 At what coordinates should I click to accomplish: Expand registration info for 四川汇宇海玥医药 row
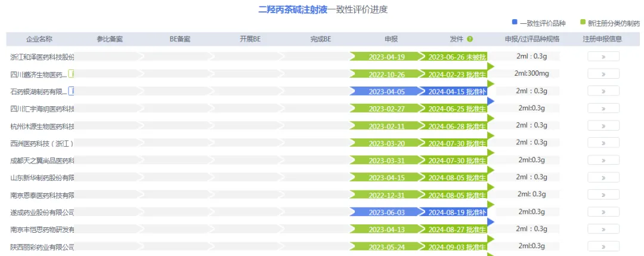click(x=603, y=109)
